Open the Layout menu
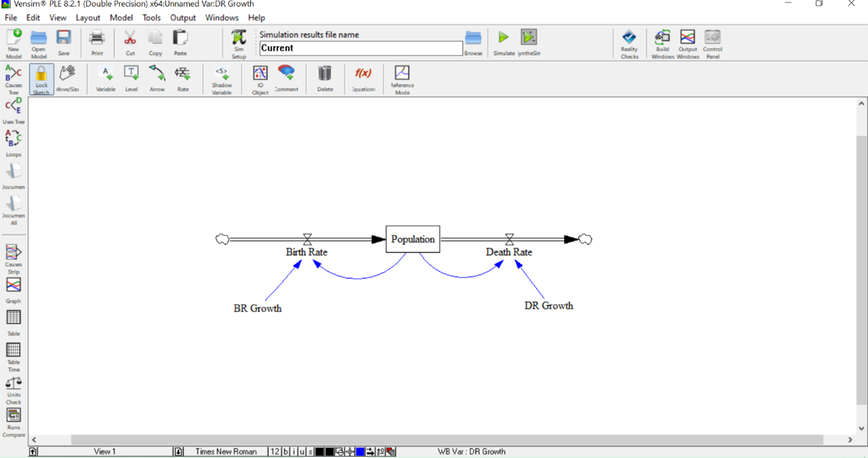Image resolution: width=868 pixels, height=458 pixels. coord(87,18)
